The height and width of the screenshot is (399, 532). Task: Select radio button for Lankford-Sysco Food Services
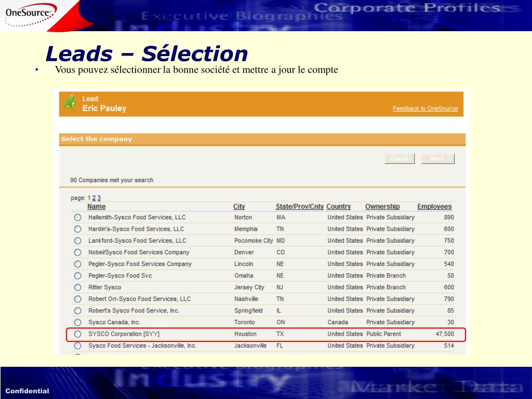pos(78,241)
